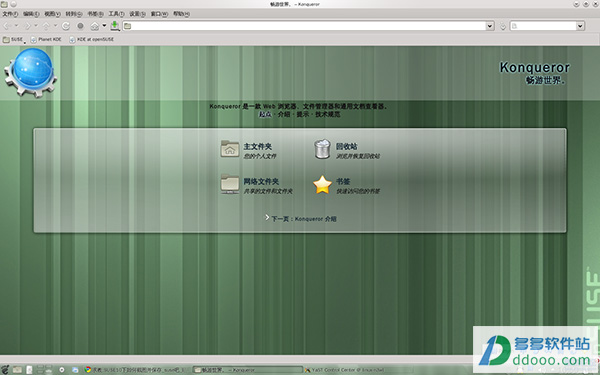Click the green download arrow icon

tap(114, 26)
